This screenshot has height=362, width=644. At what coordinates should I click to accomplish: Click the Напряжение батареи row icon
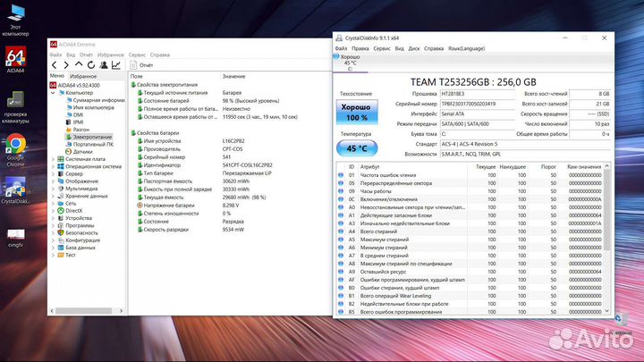140,206
